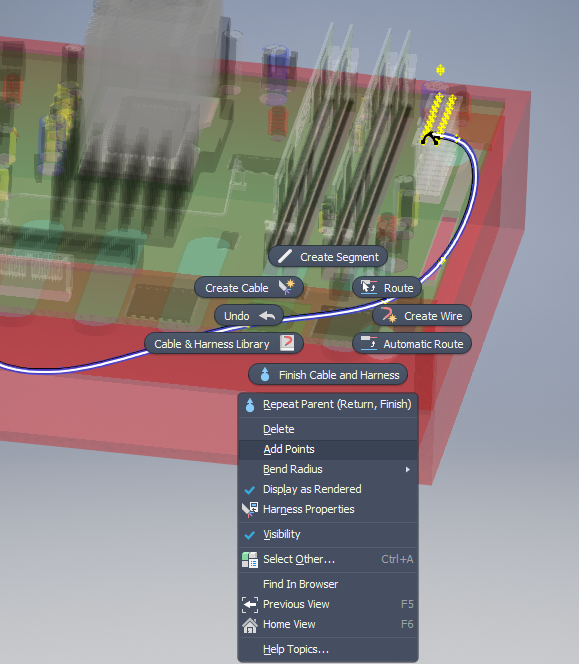Click the Finish Cable and Harness droplet icon

point(265,374)
